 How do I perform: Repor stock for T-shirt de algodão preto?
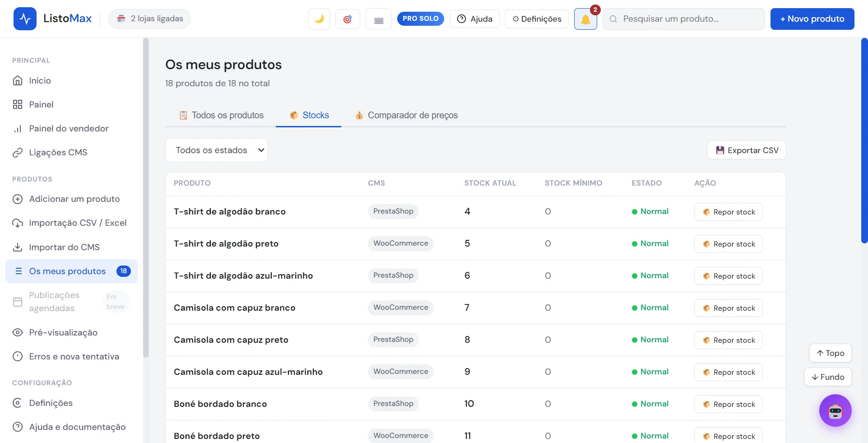(x=729, y=244)
